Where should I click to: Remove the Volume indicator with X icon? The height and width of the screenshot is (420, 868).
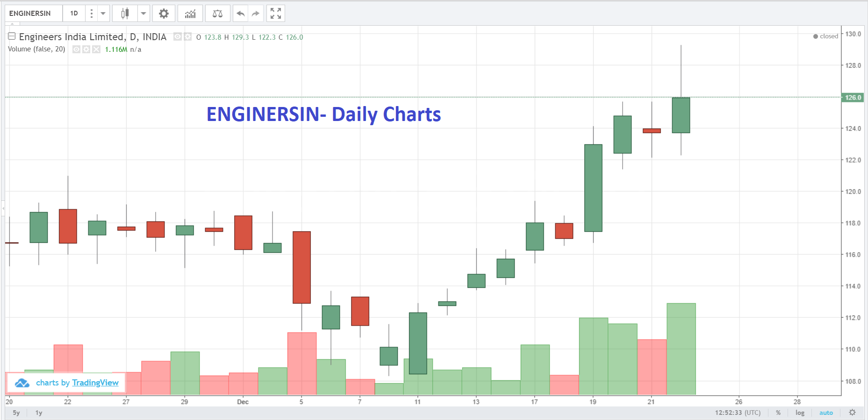[x=96, y=49]
